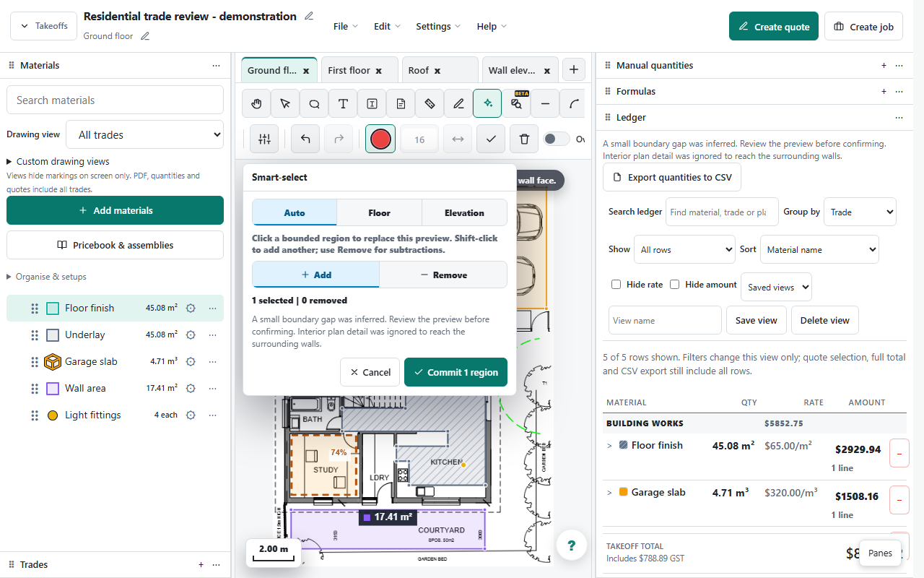Activate the smart-select sparkle tool
924x578 pixels.
(x=487, y=103)
